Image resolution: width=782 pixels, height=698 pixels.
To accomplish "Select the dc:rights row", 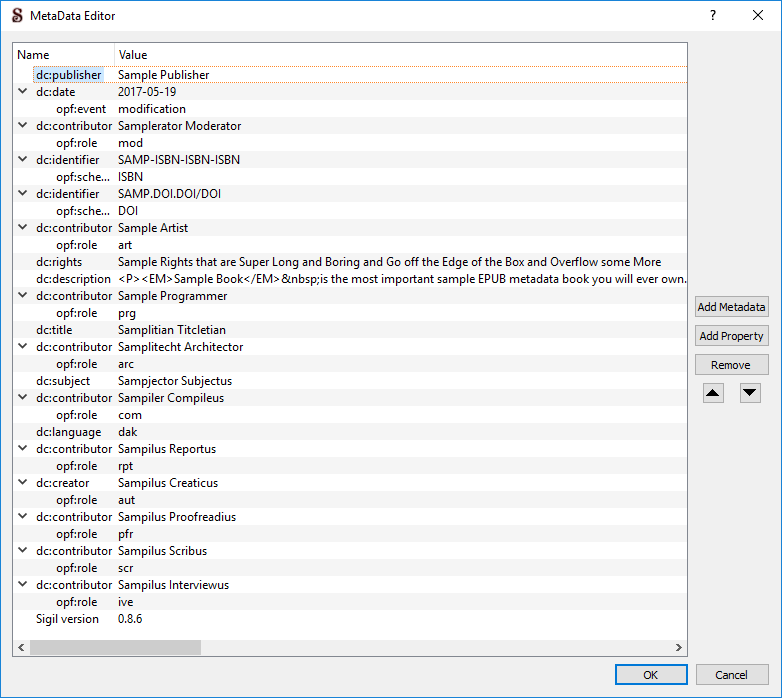I will coord(59,262).
